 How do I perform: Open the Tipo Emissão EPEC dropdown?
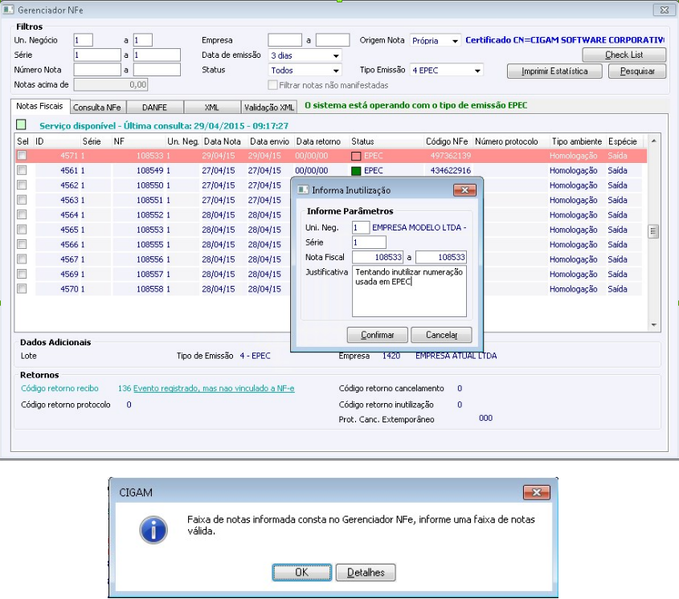(x=477, y=70)
